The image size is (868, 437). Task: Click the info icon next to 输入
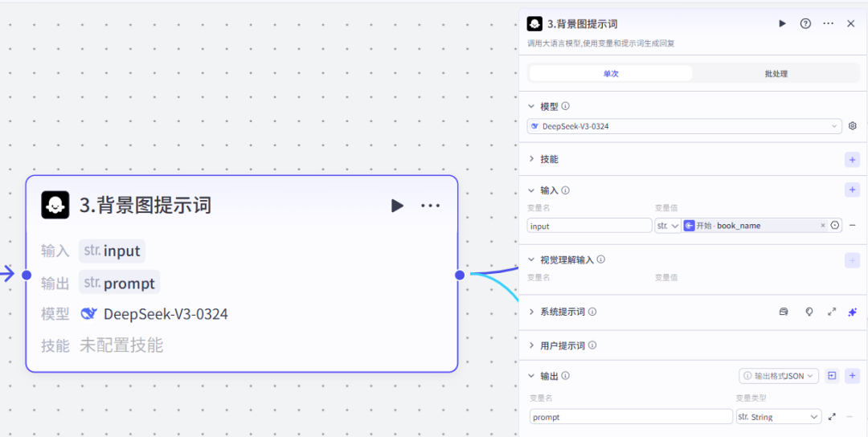click(x=566, y=190)
